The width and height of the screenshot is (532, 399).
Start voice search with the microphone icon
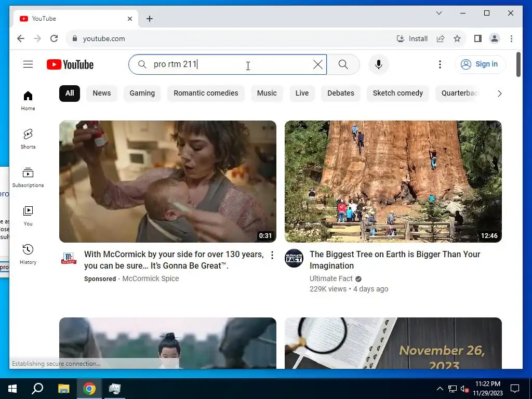(379, 64)
